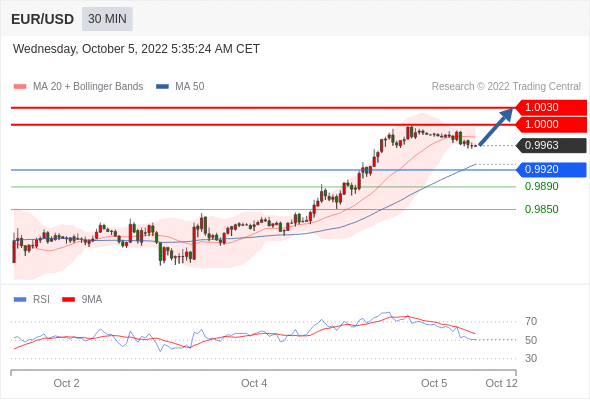
Task: Select the red 1.0030 resistance price tag
Action: coord(551,108)
